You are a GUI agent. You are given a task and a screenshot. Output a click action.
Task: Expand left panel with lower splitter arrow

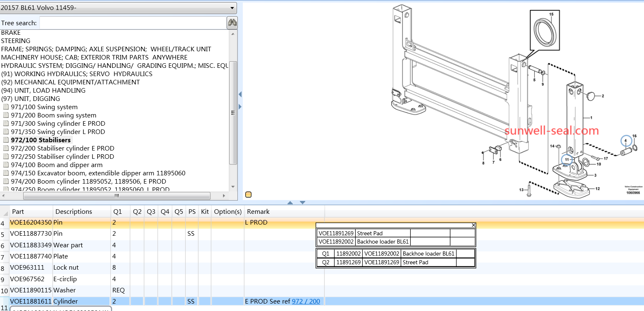pyautogui.click(x=240, y=107)
